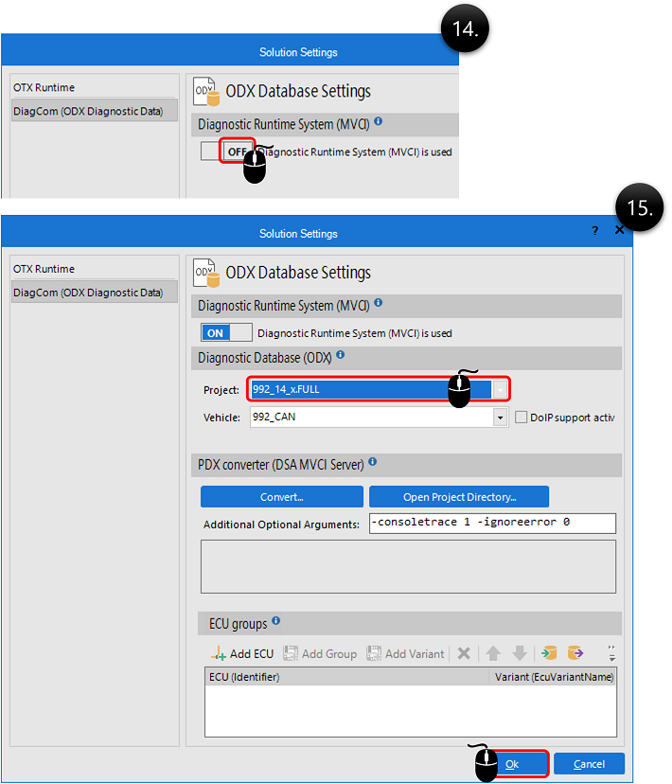This screenshot has height=784, width=672.
Task: Click the Additional Optional Arguments text field
Action: pyautogui.click(x=492, y=524)
